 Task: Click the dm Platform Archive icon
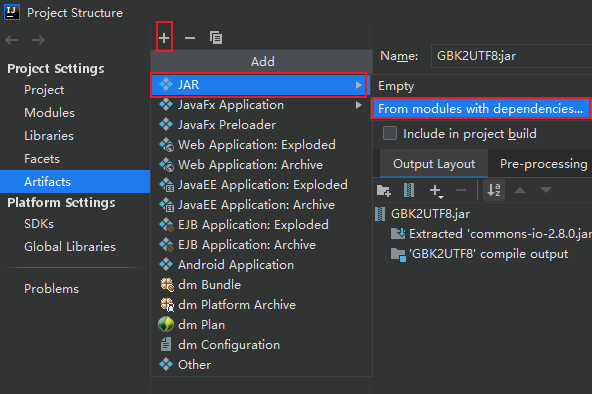pyautogui.click(x=167, y=305)
